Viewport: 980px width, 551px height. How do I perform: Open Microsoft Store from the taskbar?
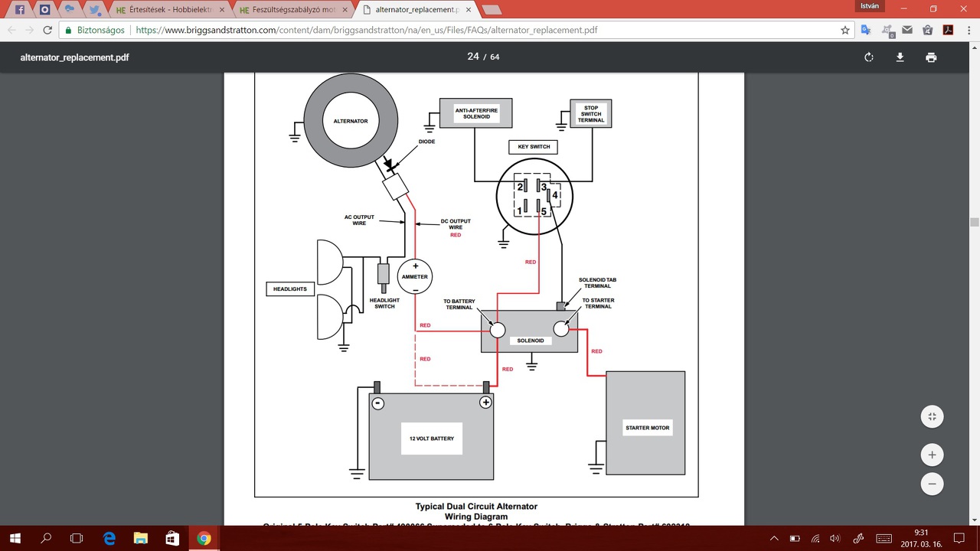(171, 538)
